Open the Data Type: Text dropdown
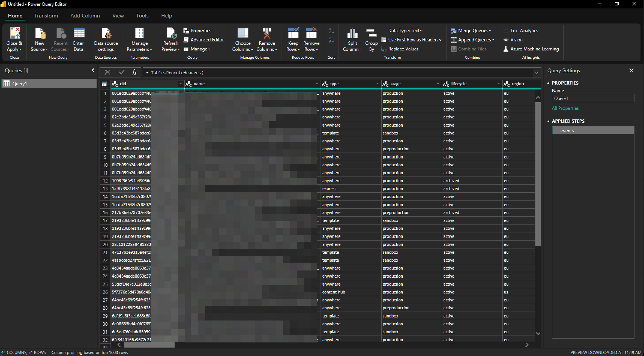 click(405, 31)
